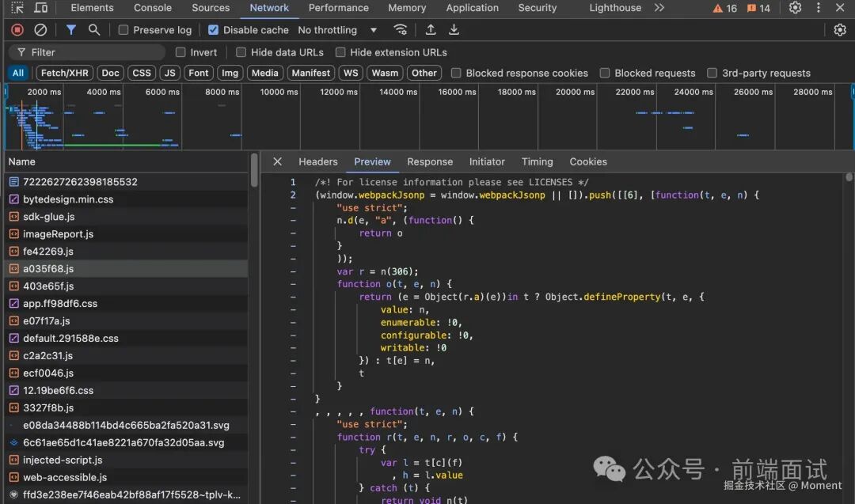Uncheck the Disable cache checkbox
The width and height of the screenshot is (855, 504).
(x=213, y=30)
